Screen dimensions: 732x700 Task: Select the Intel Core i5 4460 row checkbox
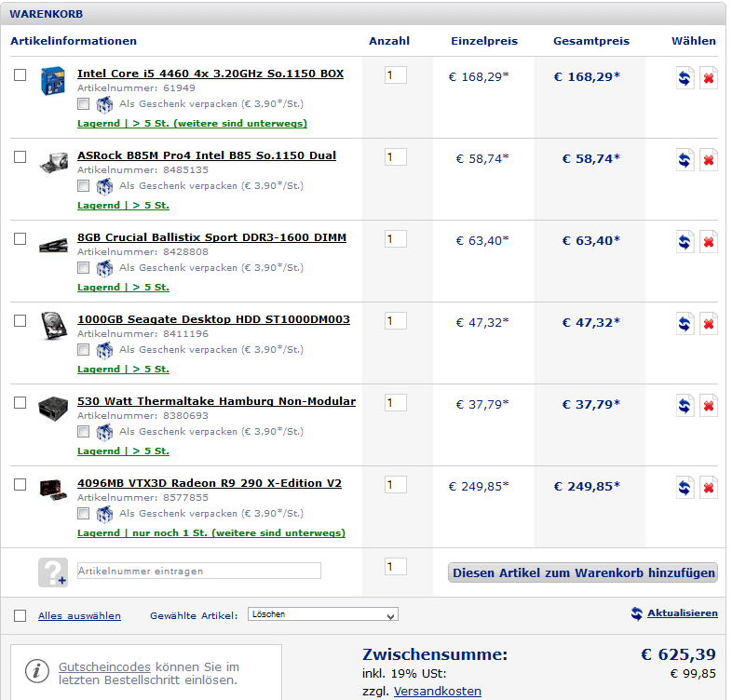[20, 75]
